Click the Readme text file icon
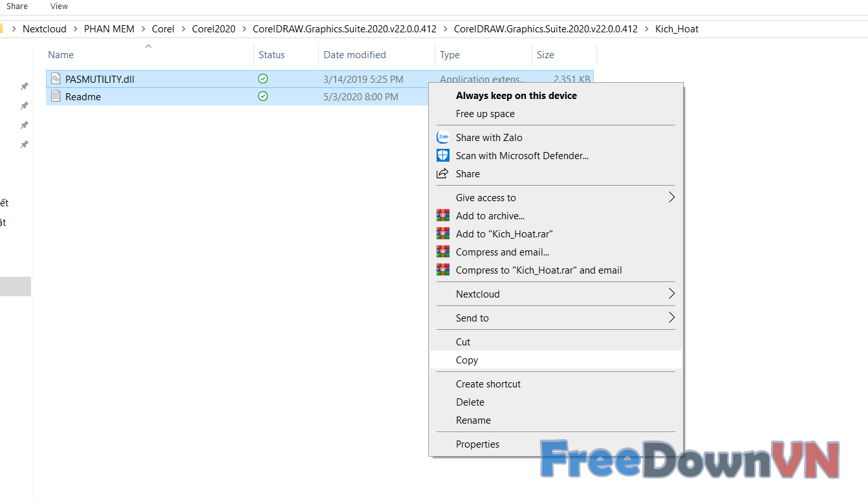 [56, 96]
